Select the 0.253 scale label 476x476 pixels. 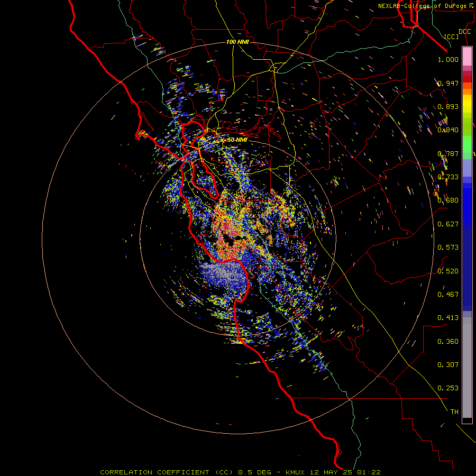(x=448, y=388)
